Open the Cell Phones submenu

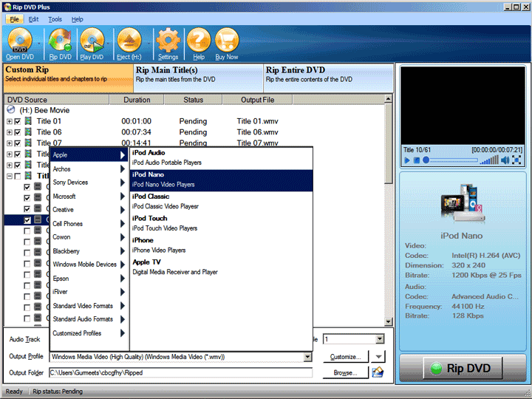coord(89,224)
